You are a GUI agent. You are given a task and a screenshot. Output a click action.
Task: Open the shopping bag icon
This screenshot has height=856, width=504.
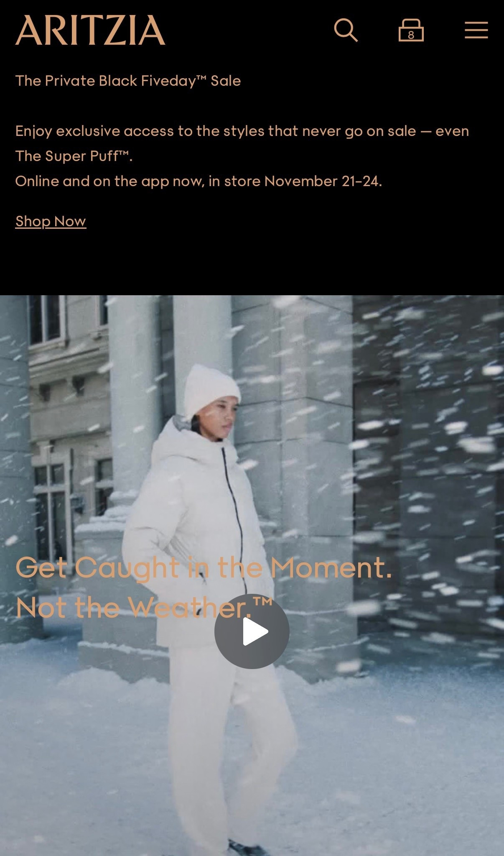tap(411, 30)
